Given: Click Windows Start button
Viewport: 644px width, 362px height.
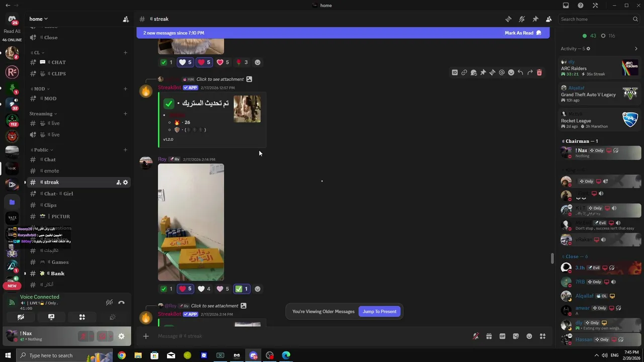Looking at the screenshot, I should 8,355.
